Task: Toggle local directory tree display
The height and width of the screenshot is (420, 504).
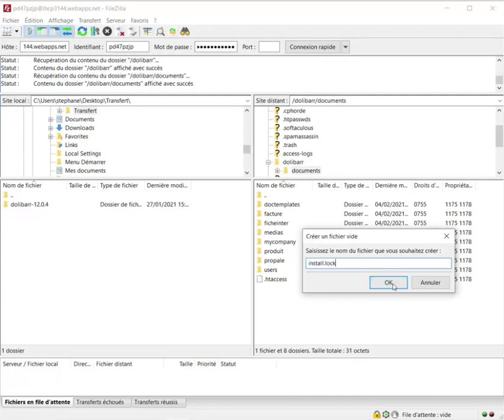Action: coord(41,32)
